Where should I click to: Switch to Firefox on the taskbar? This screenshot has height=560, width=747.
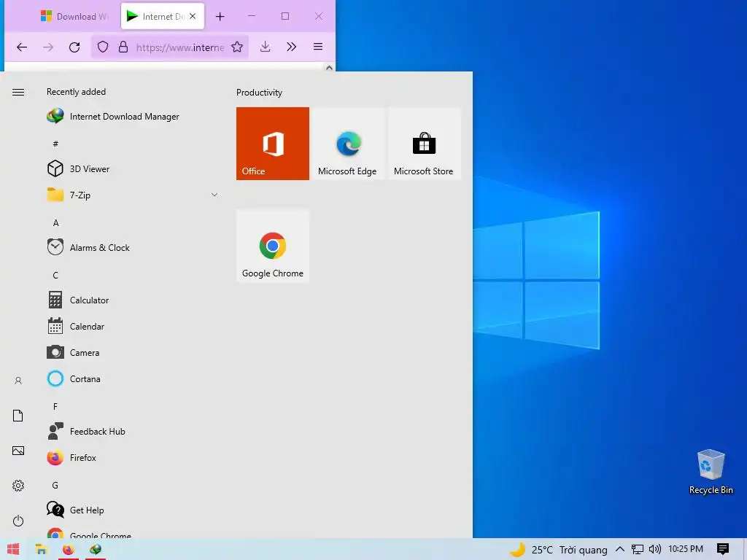click(68, 549)
